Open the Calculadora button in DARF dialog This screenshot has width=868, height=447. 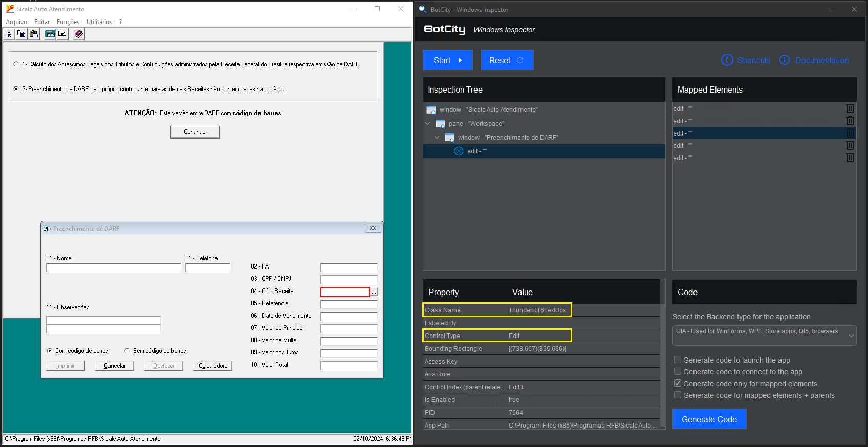(213, 366)
